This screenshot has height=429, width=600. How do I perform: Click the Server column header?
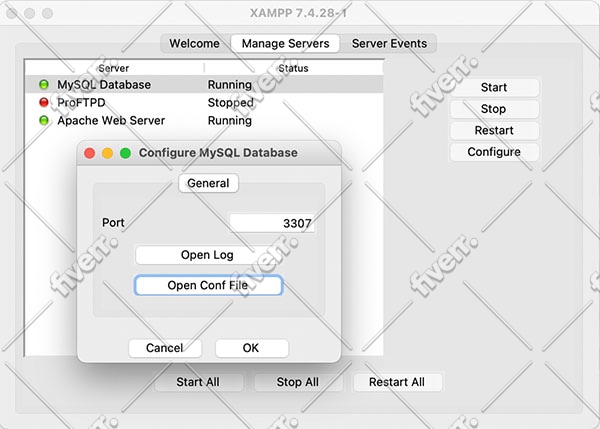click(114, 68)
